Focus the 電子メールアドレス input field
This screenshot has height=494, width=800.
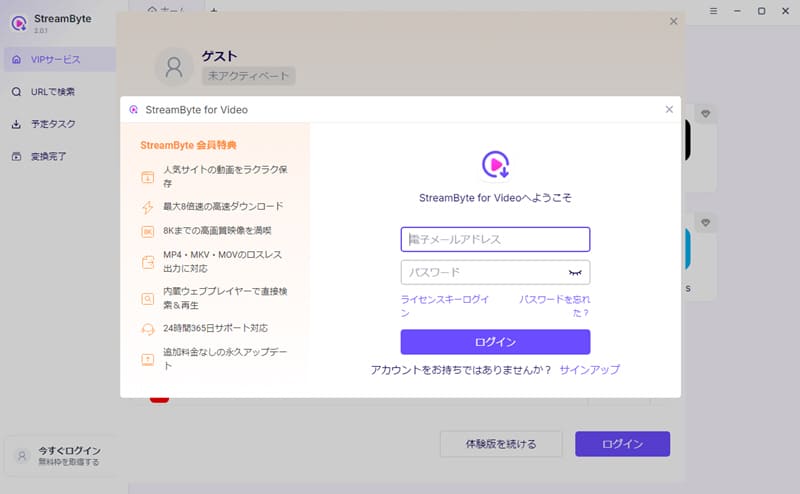(495, 239)
